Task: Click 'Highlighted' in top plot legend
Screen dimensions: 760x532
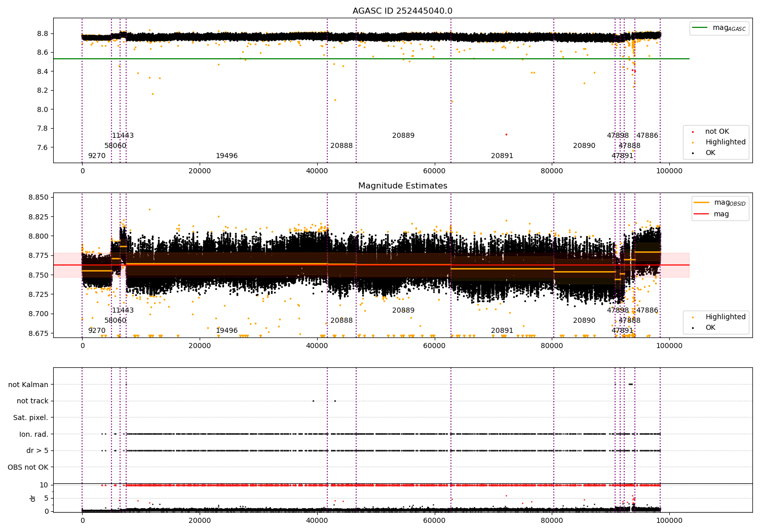Action: (x=725, y=142)
